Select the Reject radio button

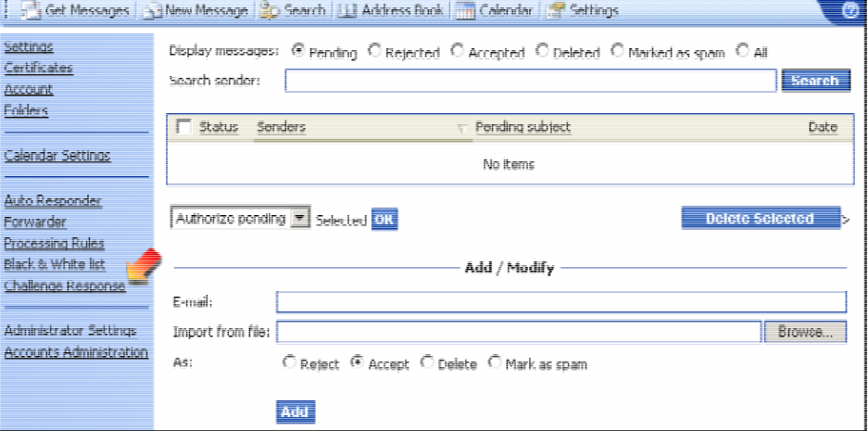click(289, 363)
